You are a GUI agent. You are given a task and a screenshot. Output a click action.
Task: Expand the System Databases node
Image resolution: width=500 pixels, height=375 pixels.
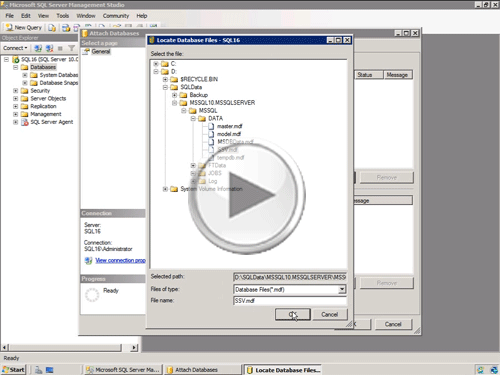tap(25, 75)
